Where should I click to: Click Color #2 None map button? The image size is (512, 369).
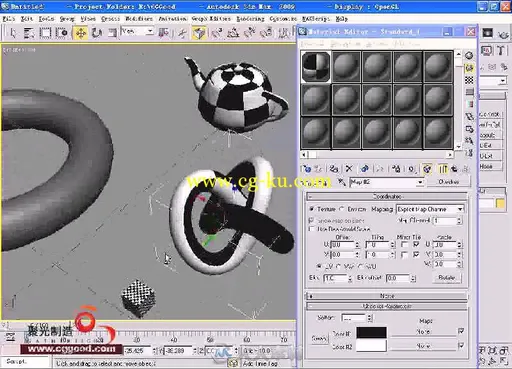pyautogui.click(x=423, y=346)
